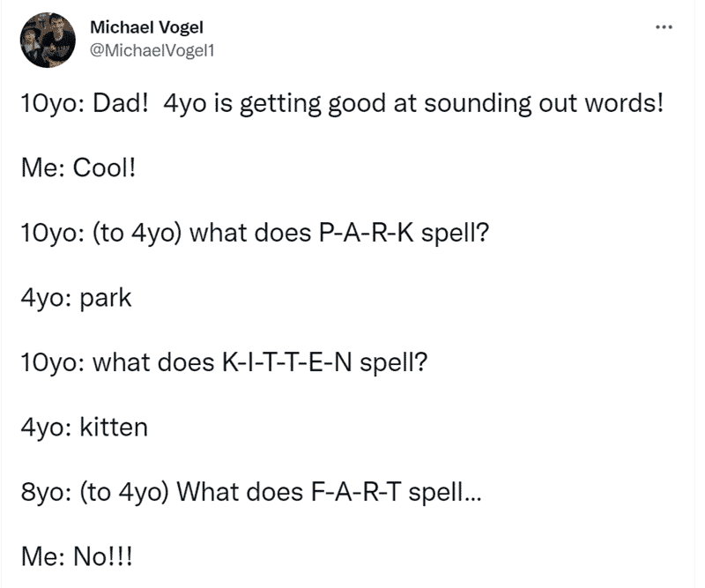Click the spelled-out letters F-A-R-T
This screenshot has width=705, height=588.
(x=356, y=492)
